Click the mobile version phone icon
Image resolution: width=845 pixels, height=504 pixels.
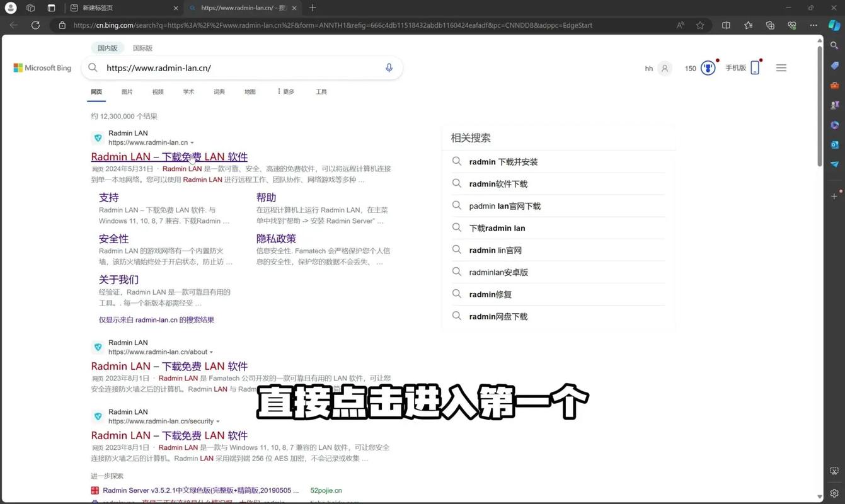click(x=755, y=68)
